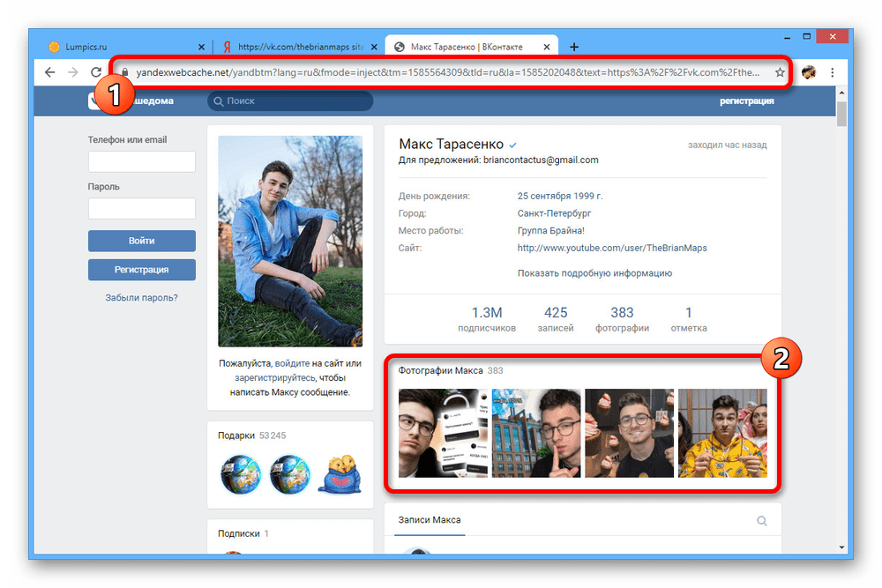The width and height of the screenshot is (882, 588).
Task: Click the зарегистрируйтесь link
Action: point(274,378)
